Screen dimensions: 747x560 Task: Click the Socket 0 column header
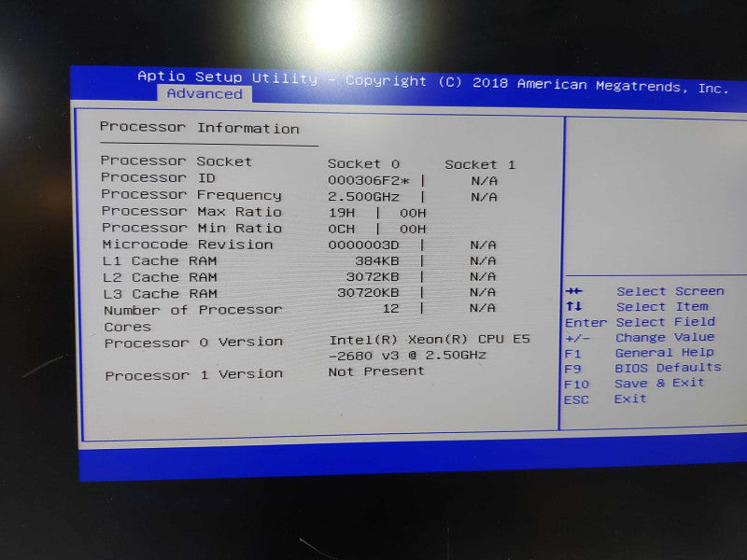[363, 164]
